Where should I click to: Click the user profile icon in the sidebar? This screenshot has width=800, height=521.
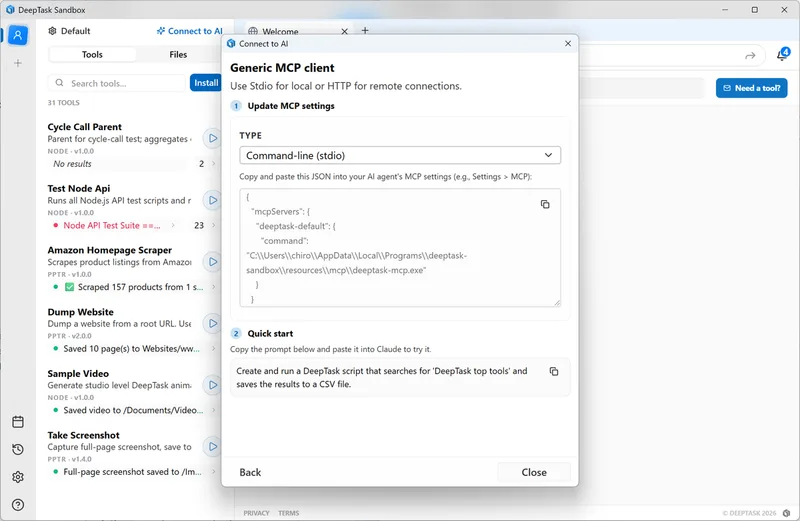(18, 34)
